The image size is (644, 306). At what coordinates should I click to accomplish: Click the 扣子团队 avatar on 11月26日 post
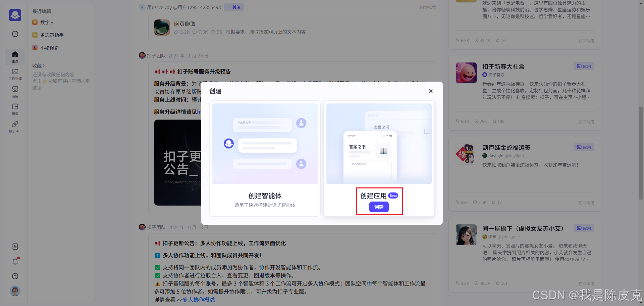142,55
